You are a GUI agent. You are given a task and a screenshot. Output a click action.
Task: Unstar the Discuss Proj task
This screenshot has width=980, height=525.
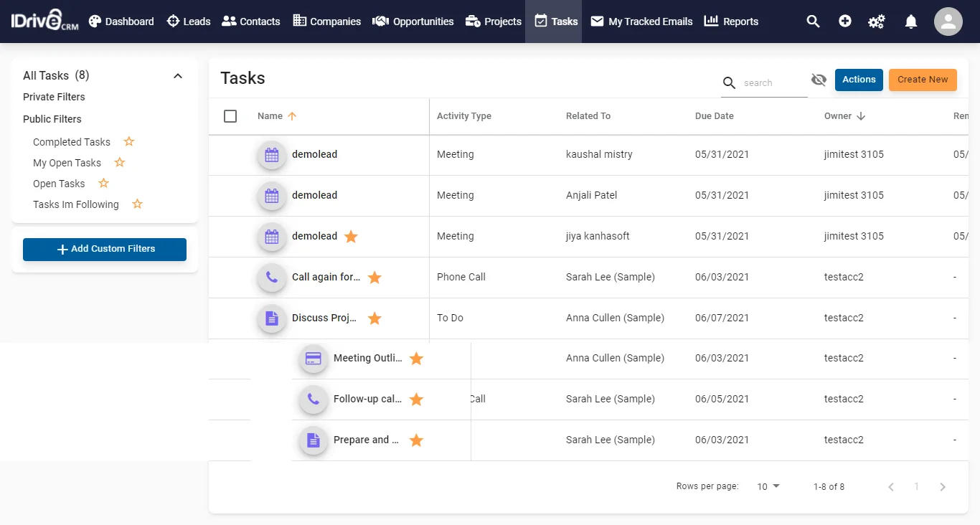pyautogui.click(x=374, y=318)
